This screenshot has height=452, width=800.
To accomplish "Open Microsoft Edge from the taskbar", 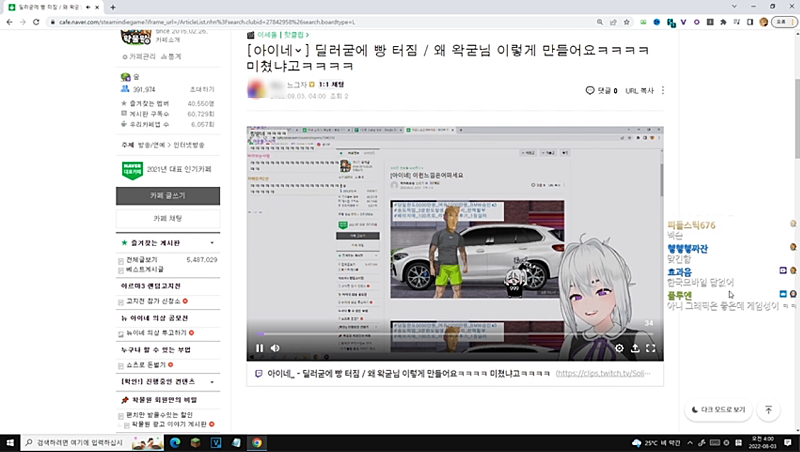I will [175, 442].
